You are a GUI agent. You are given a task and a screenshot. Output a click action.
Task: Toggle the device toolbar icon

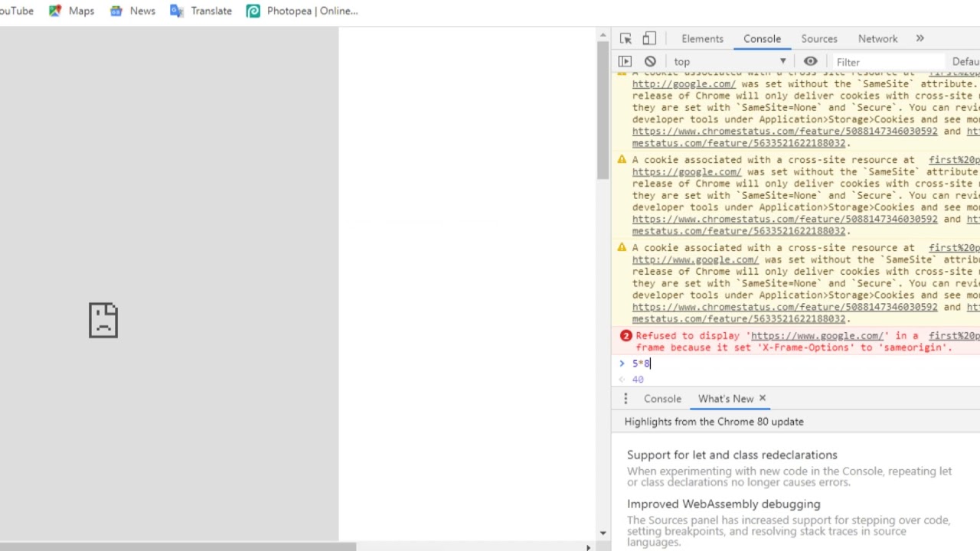(x=649, y=38)
